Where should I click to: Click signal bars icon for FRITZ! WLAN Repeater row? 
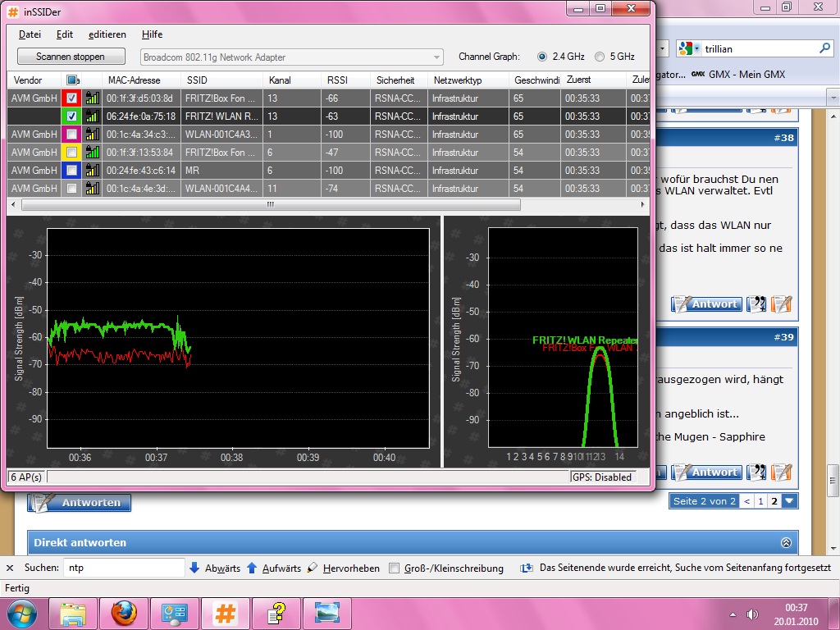point(93,116)
